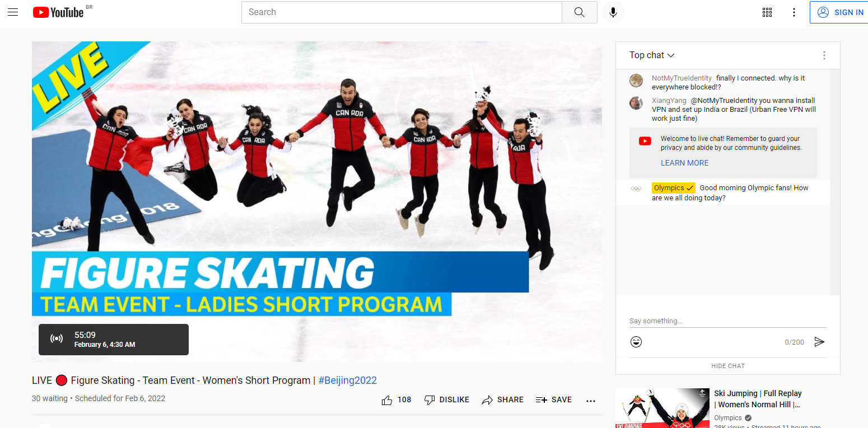
Task: Click the Sign In button
Action: [840, 12]
